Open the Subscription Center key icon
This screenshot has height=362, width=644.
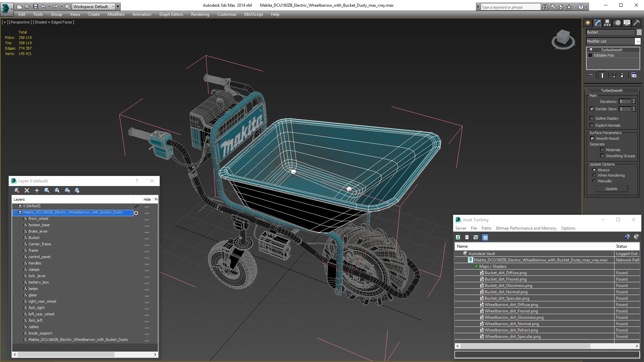(553, 7)
